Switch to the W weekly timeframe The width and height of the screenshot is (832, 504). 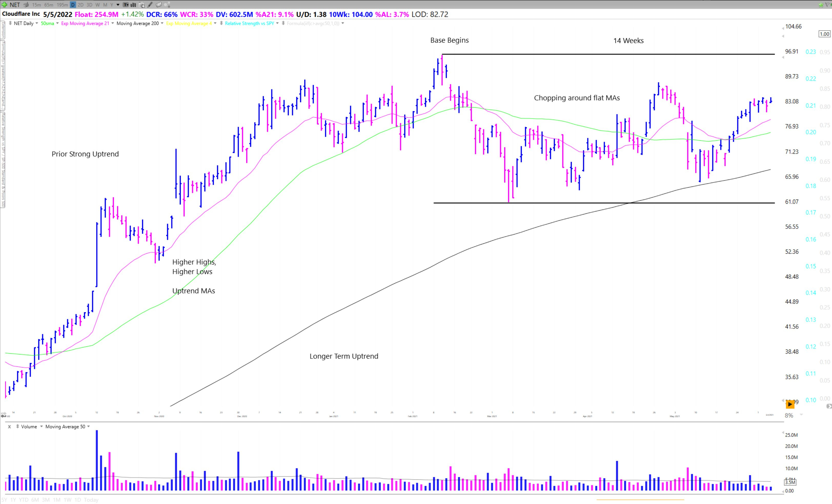pyautogui.click(x=98, y=5)
